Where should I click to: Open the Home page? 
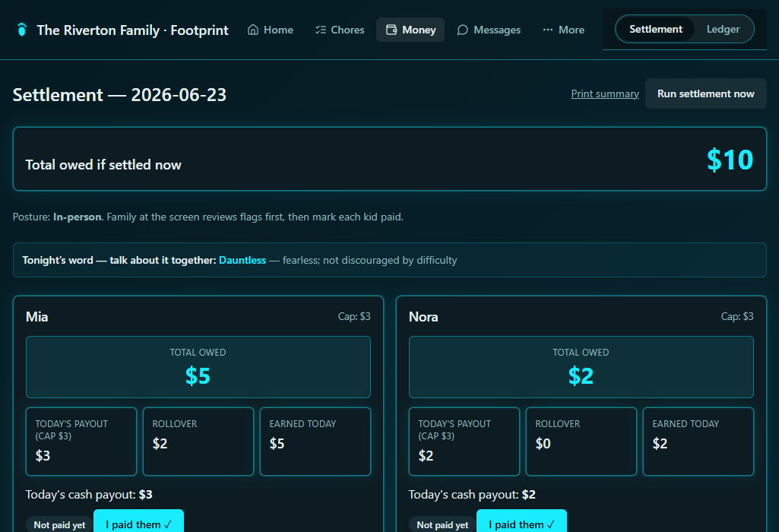[x=271, y=30]
